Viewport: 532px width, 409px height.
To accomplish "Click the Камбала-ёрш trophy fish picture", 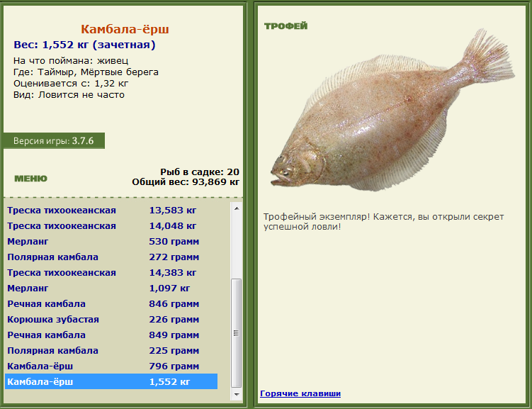I will click(392, 111).
